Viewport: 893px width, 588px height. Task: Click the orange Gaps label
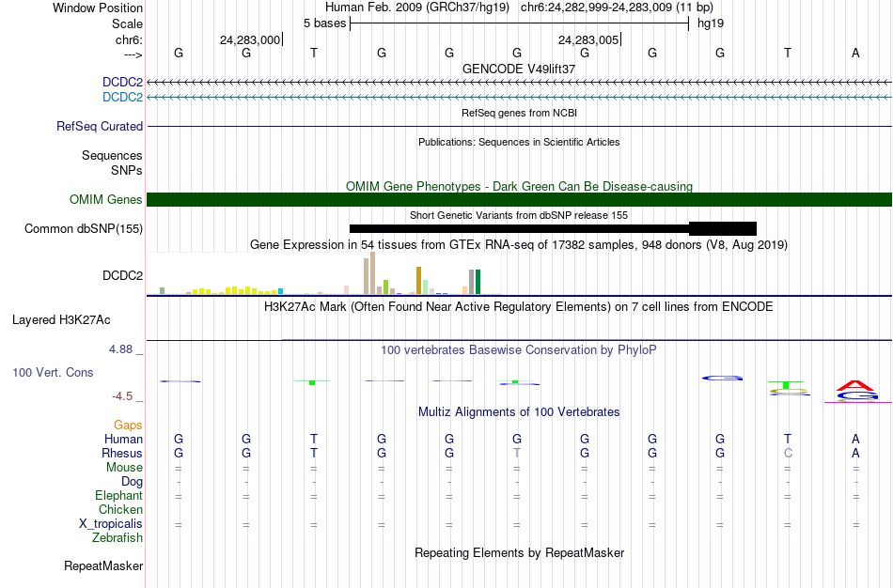click(x=128, y=426)
